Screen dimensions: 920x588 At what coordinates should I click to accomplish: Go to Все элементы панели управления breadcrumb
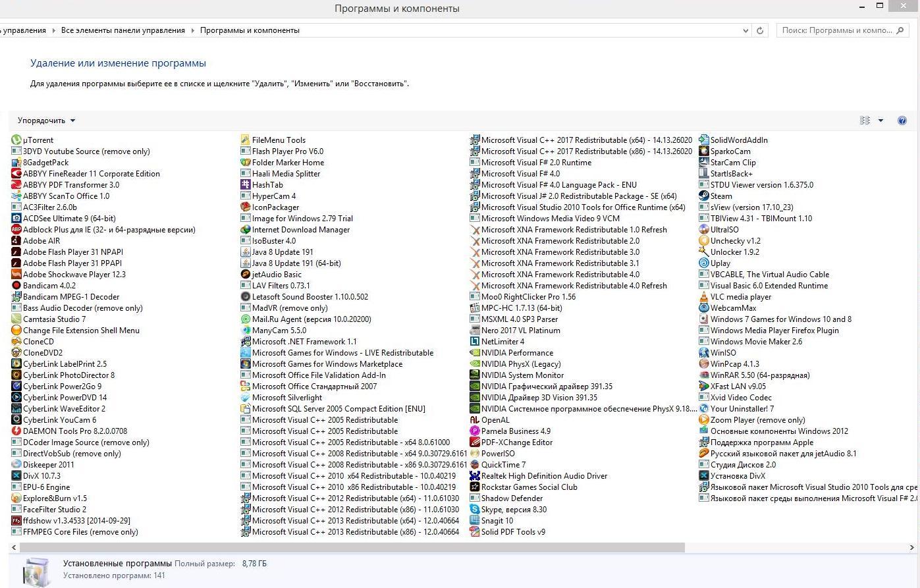coord(123,30)
